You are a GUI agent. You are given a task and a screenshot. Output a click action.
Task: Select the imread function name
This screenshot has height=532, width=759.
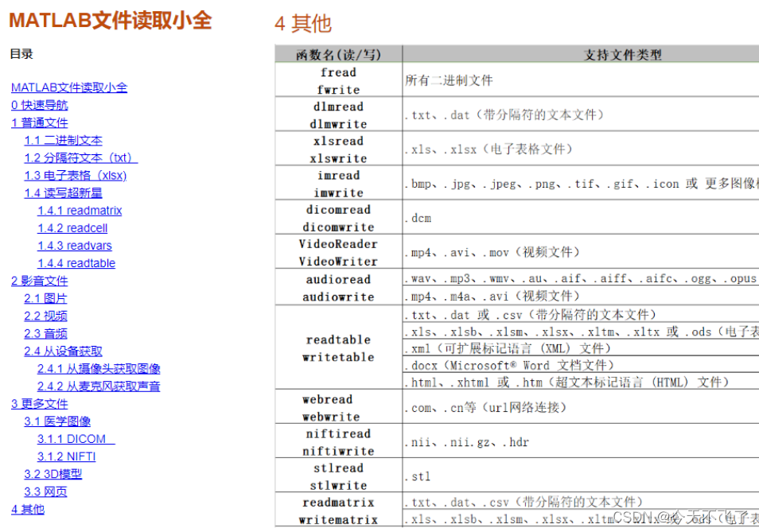tap(338, 175)
